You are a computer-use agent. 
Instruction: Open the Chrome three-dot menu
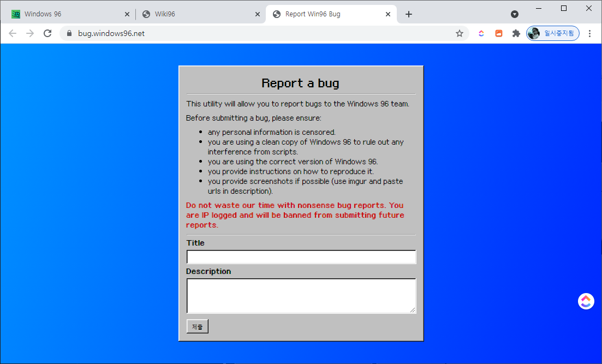click(589, 33)
